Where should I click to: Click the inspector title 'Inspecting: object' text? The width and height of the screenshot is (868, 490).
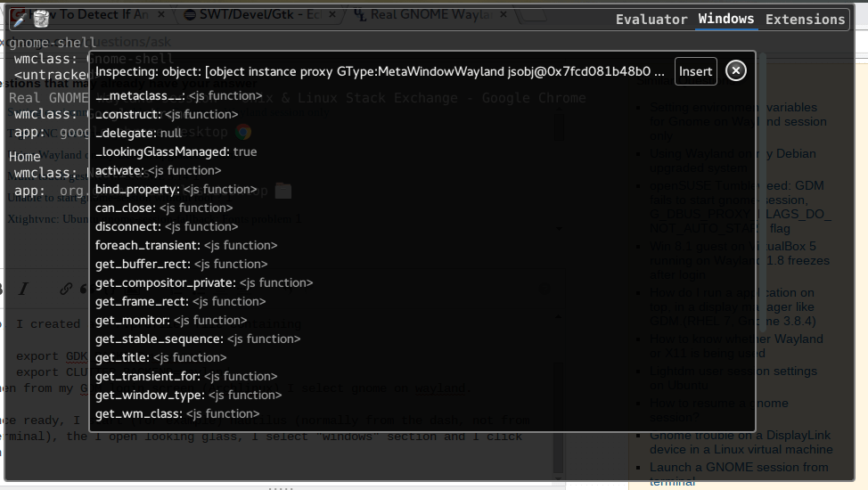(380, 72)
